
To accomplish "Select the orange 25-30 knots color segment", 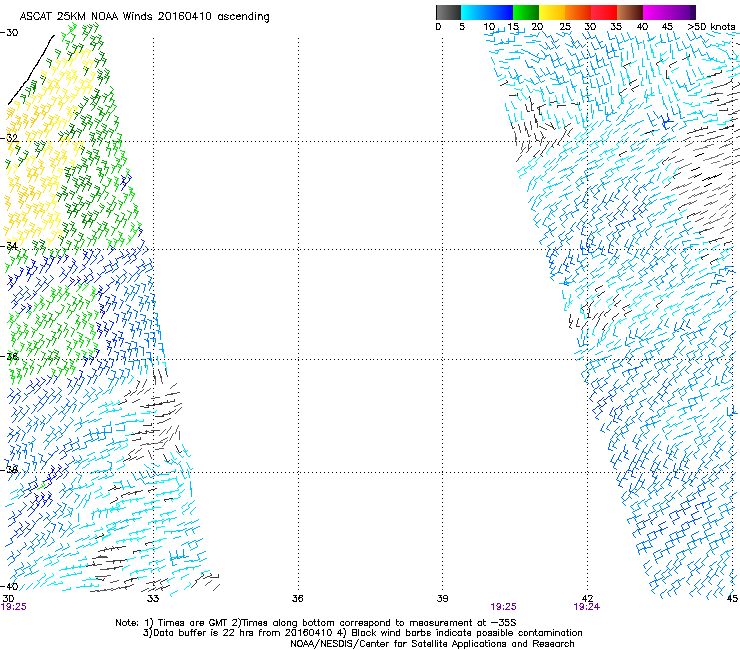I will (x=578, y=12).
